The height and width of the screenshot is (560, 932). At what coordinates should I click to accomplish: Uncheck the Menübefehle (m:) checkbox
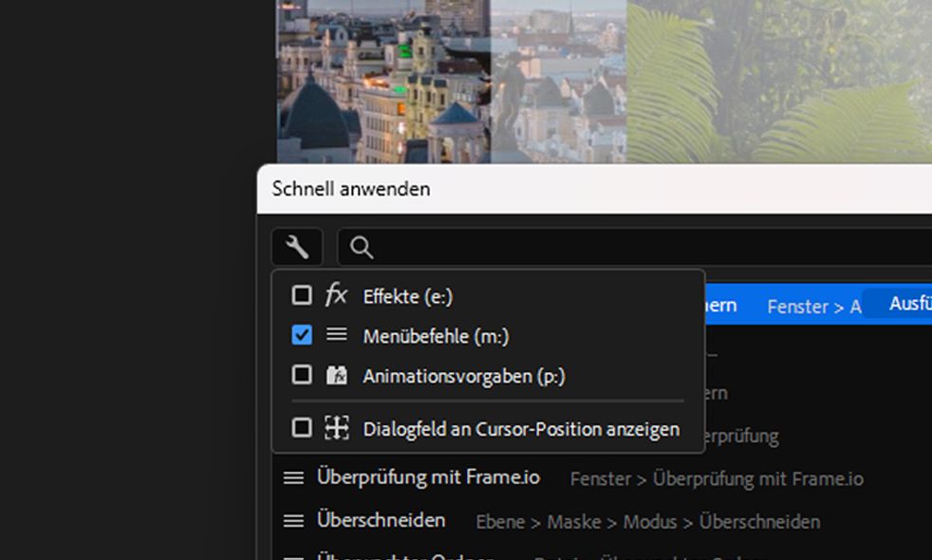tap(302, 335)
